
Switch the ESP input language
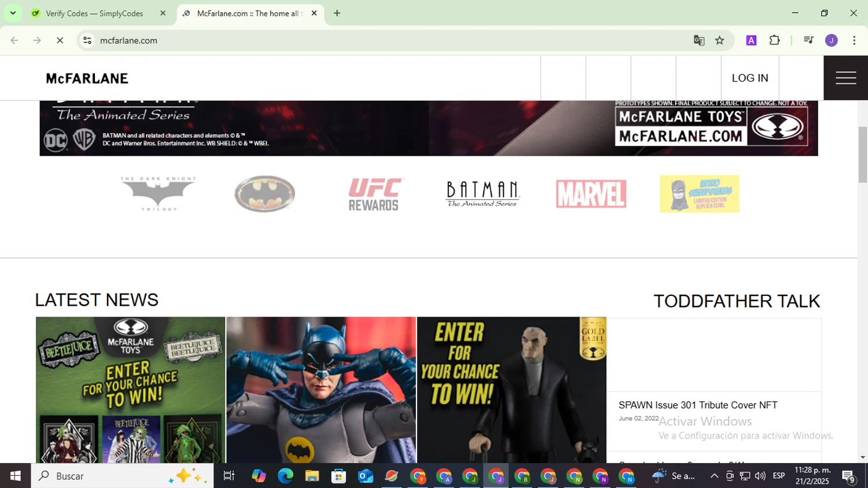click(779, 476)
